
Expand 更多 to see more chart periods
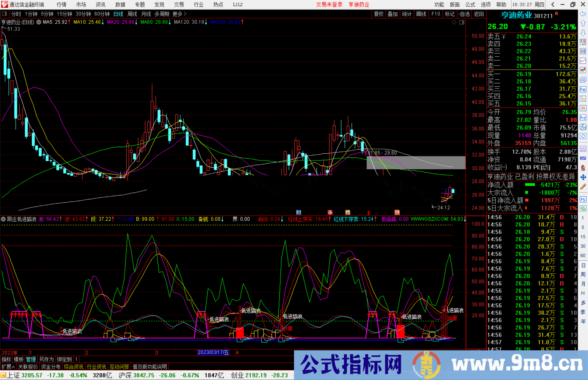tap(177, 14)
